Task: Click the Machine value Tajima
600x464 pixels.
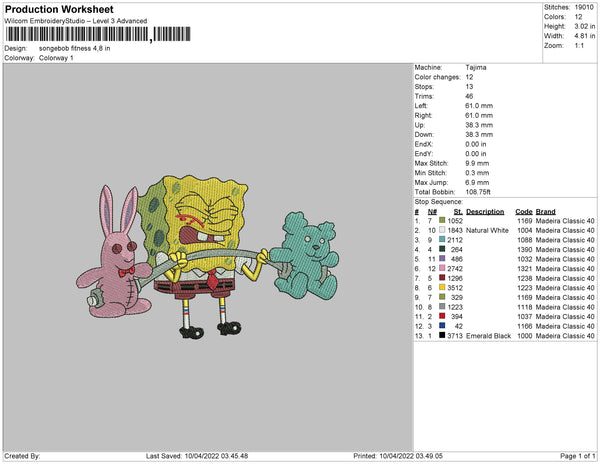Action: click(x=476, y=67)
